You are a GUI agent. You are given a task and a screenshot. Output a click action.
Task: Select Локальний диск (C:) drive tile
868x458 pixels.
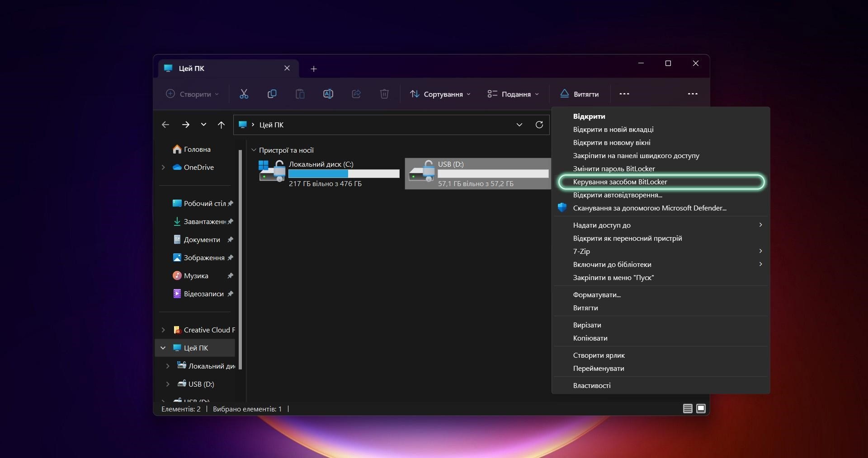pyautogui.click(x=329, y=173)
